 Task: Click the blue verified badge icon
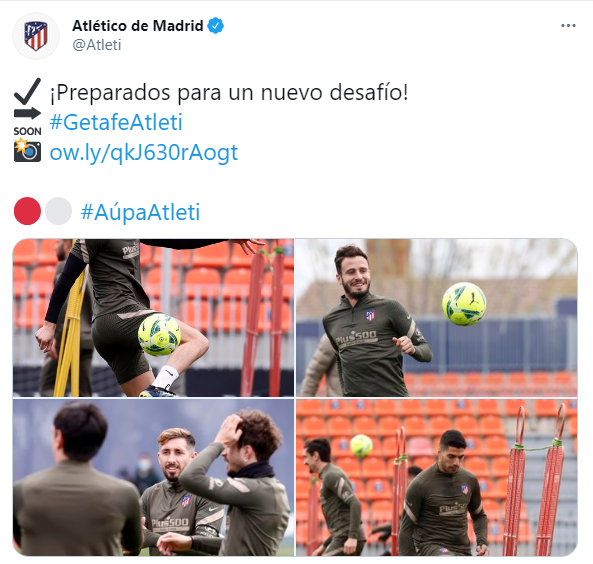pos(216,26)
